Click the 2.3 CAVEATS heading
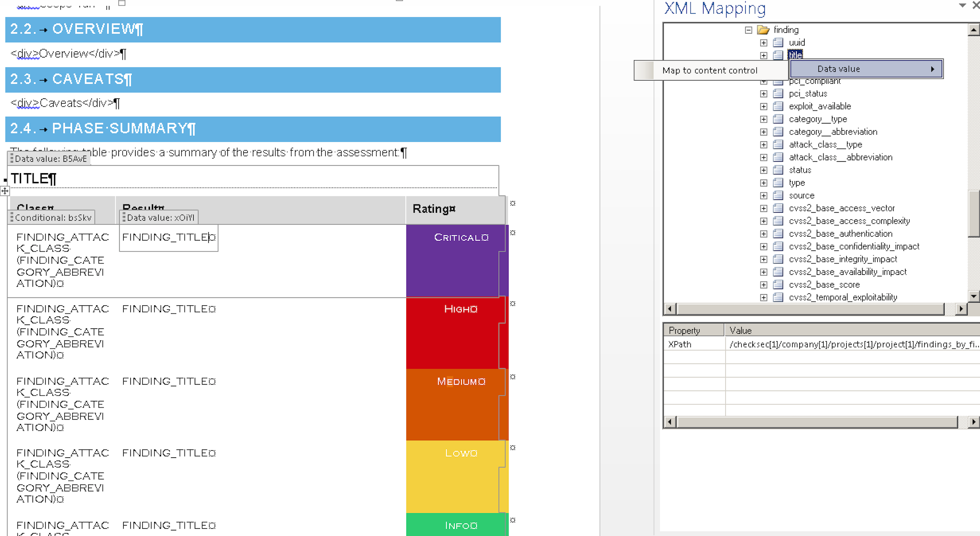980x536 pixels. coord(253,80)
